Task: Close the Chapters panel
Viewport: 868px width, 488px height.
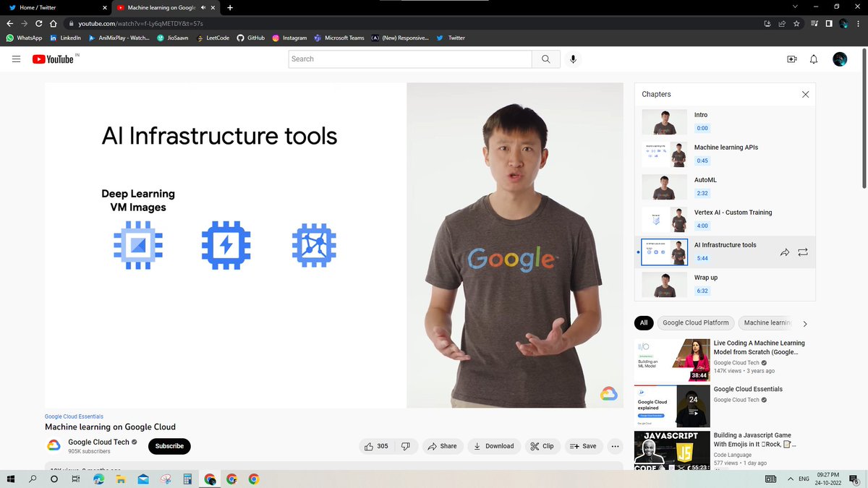Action: (805, 94)
